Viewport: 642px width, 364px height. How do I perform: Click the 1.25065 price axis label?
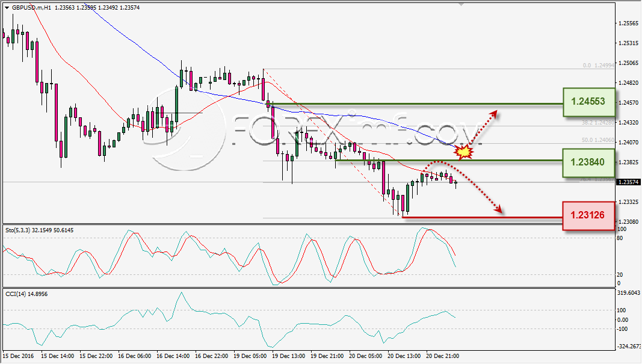tap(629, 63)
